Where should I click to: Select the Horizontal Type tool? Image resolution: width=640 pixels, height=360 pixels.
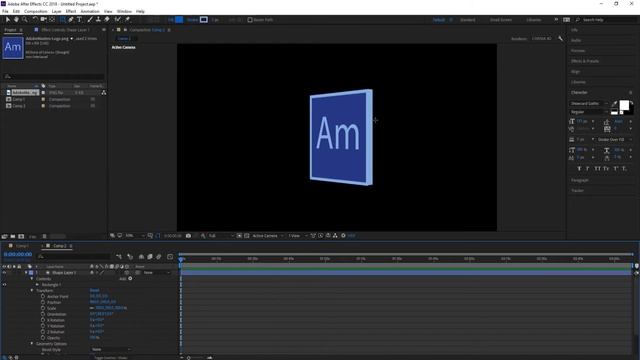pos(79,20)
